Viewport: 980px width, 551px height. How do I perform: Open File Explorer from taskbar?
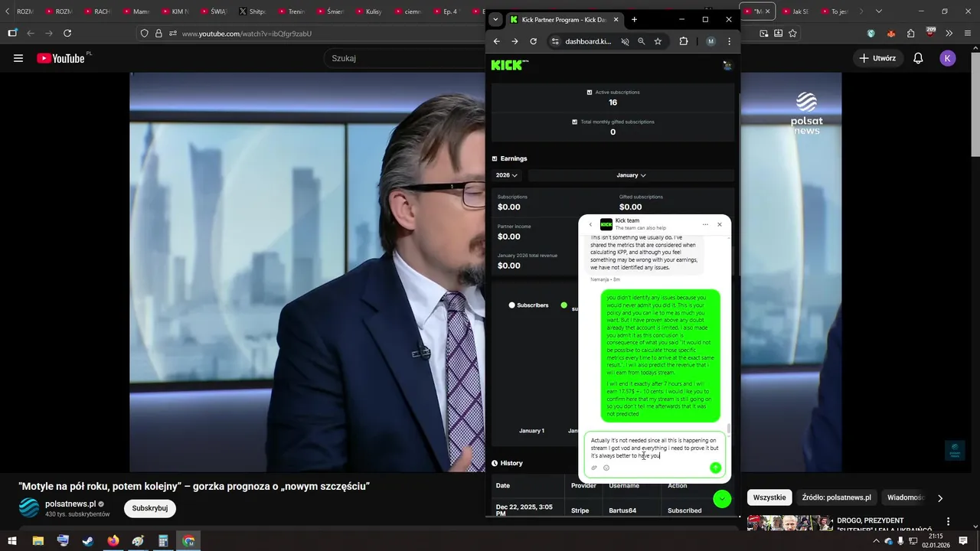click(x=38, y=541)
